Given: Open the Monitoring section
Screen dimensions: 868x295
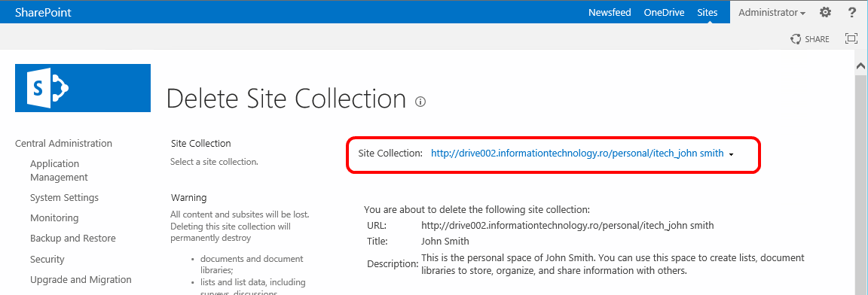Looking at the screenshot, I should point(54,217).
